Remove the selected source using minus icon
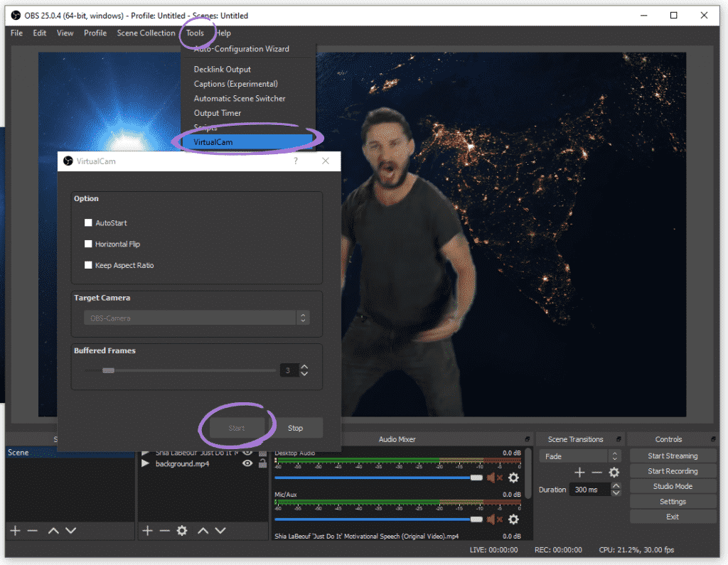Viewport: 728px width, 565px height. click(x=166, y=530)
